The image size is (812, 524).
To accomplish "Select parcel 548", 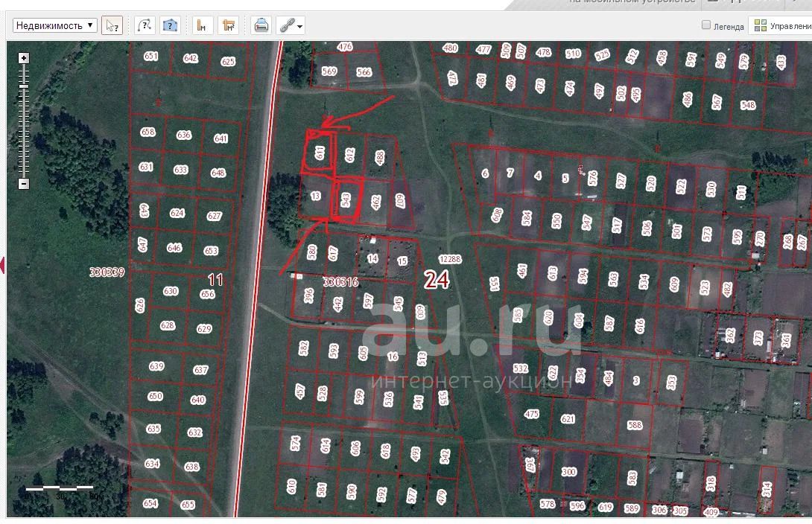I will coord(748,105).
